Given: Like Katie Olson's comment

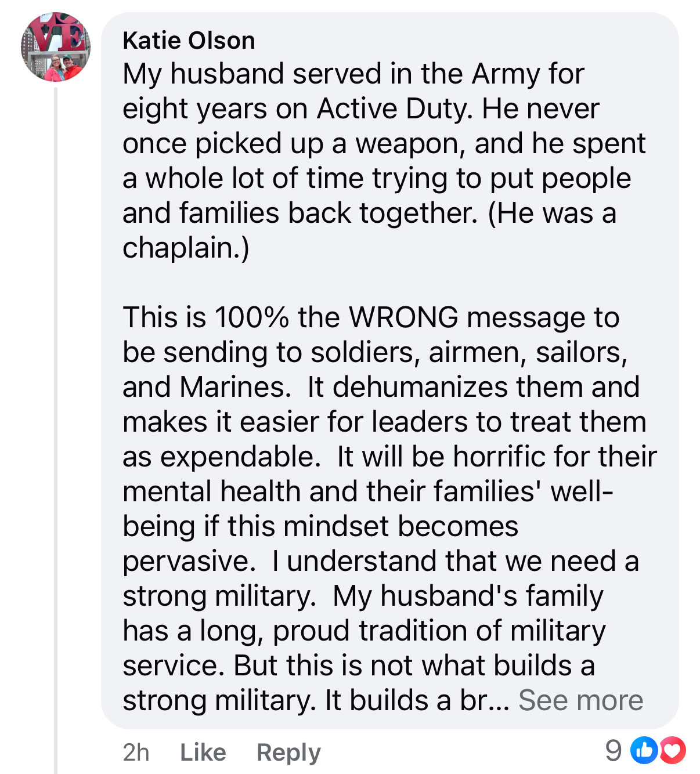Looking at the screenshot, I should point(203,753).
